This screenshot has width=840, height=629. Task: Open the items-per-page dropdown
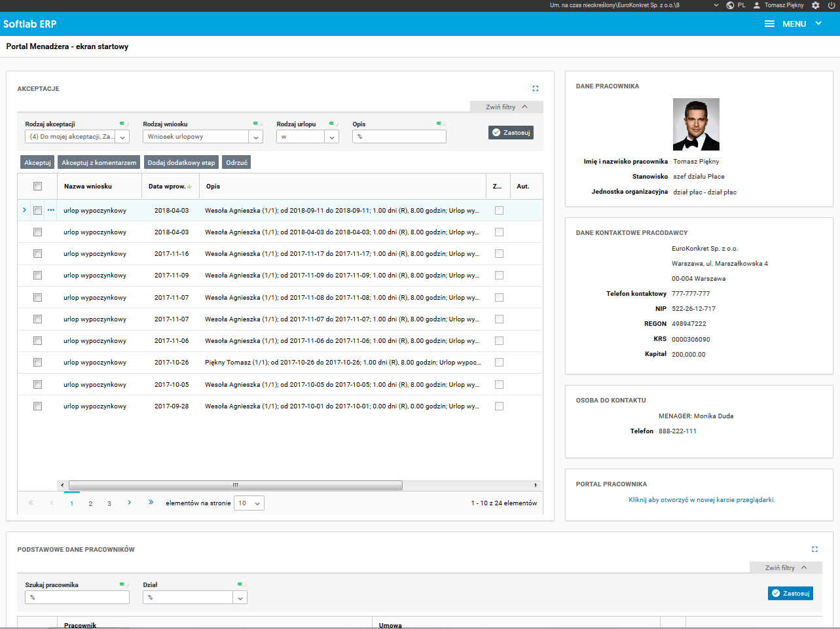click(249, 503)
